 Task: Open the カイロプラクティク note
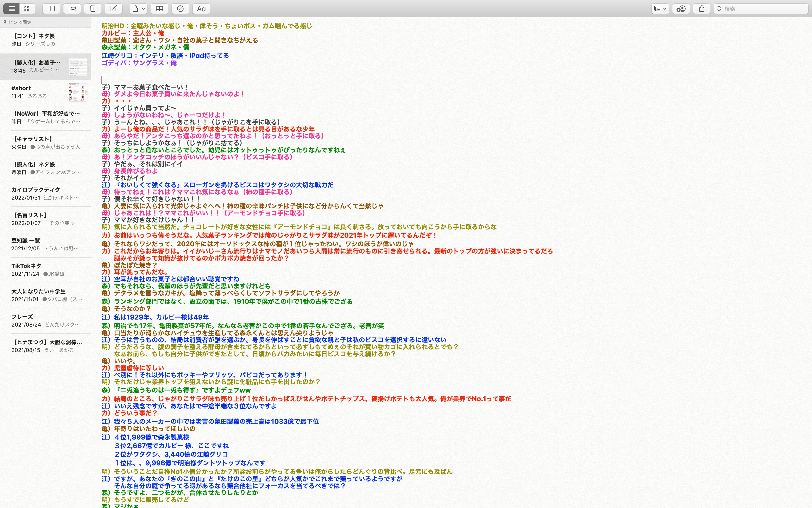[x=45, y=194]
